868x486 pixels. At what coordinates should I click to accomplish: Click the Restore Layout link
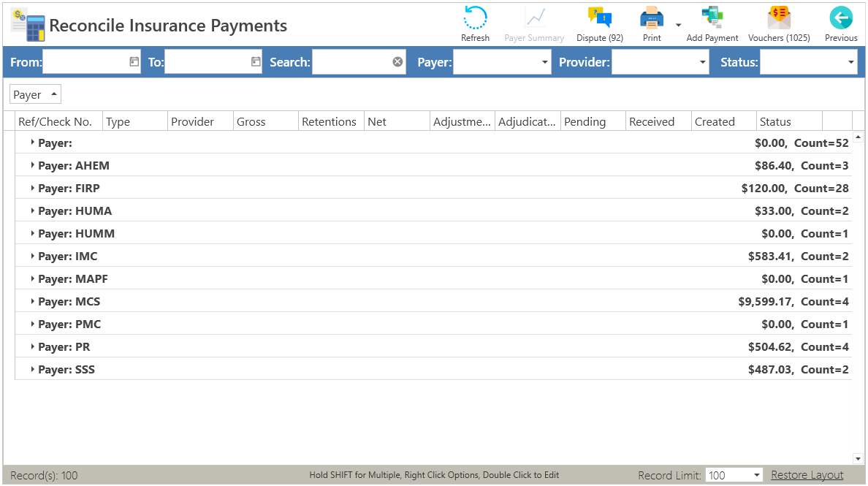pyautogui.click(x=807, y=475)
